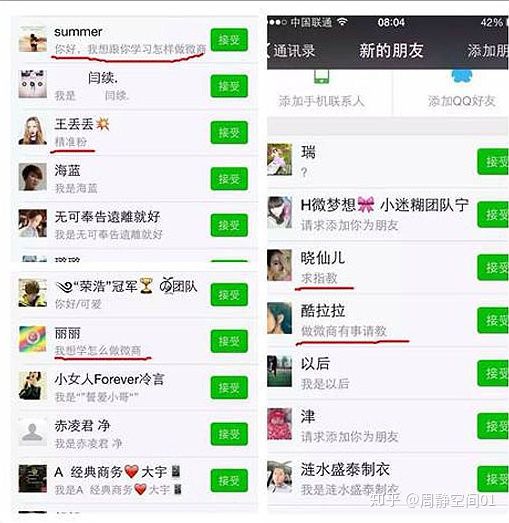Tap 海蓝's profile photo
Image resolution: width=509 pixels, height=523 pixels.
pyautogui.click(x=32, y=177)
